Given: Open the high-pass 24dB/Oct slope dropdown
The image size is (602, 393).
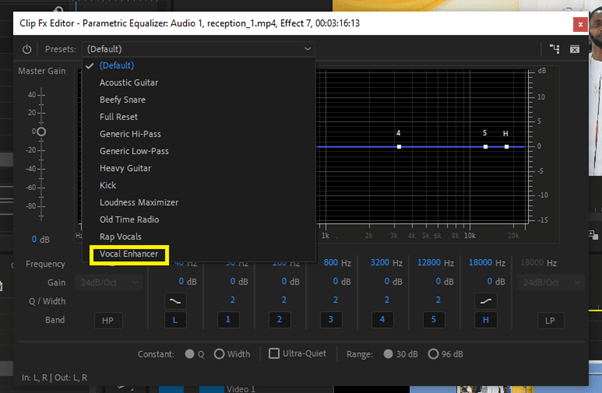Looking at the screenshot, I should point(109,282).
